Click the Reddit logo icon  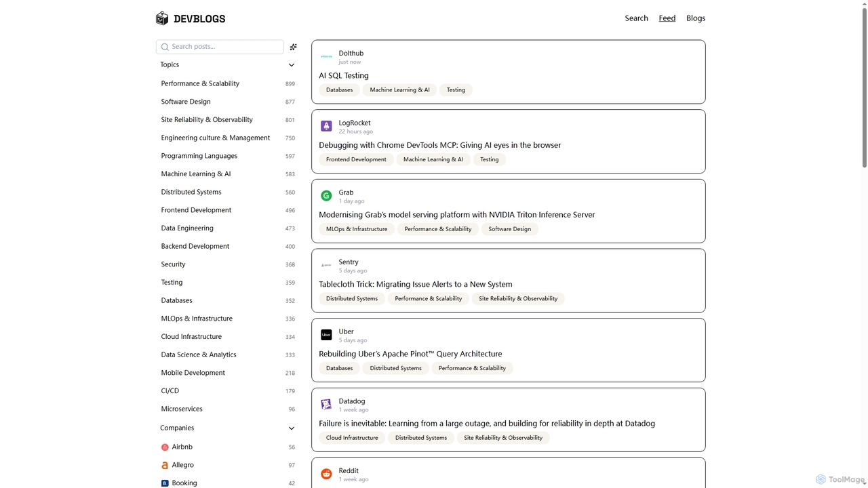pyautogui.click(x=326, y=474)
